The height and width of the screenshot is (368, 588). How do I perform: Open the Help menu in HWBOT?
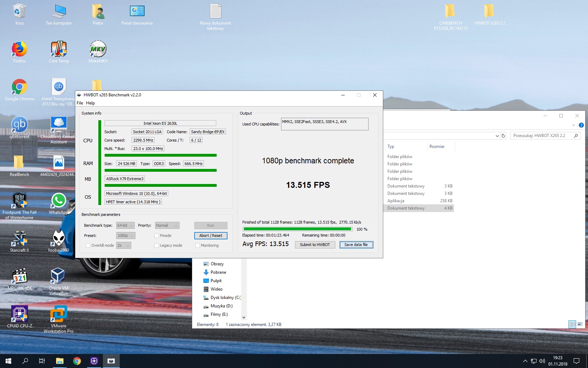[90, 103]
